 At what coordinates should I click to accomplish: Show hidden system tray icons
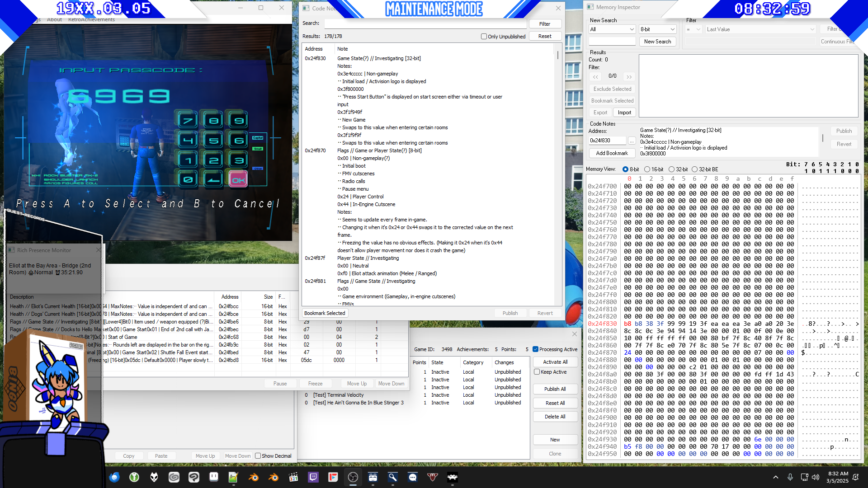pos(776,477)
